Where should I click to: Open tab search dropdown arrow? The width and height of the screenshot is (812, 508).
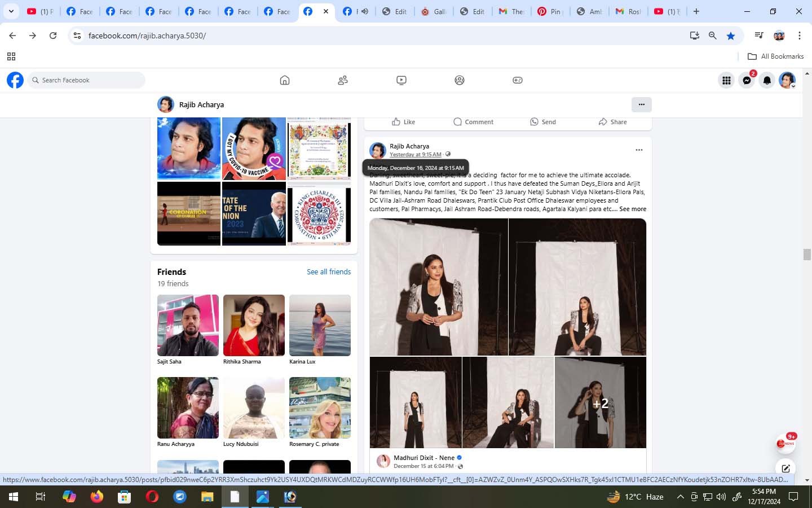[11, 11]
